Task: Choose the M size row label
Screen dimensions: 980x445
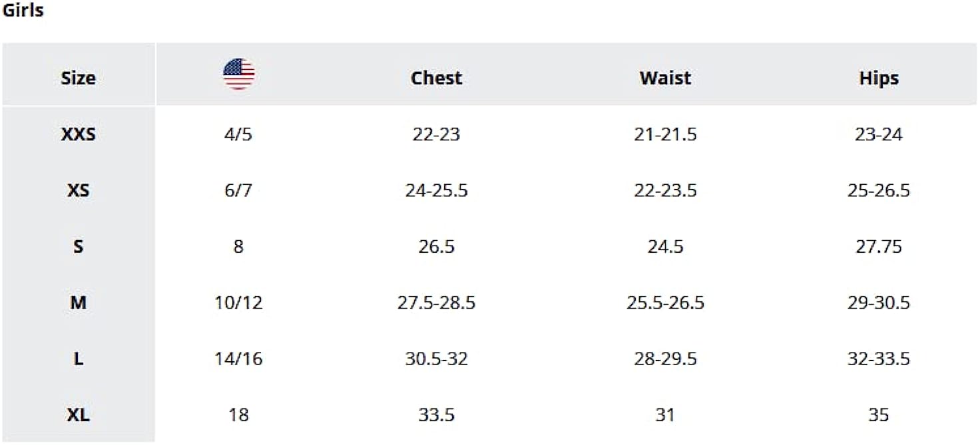Action: (78, 303)
